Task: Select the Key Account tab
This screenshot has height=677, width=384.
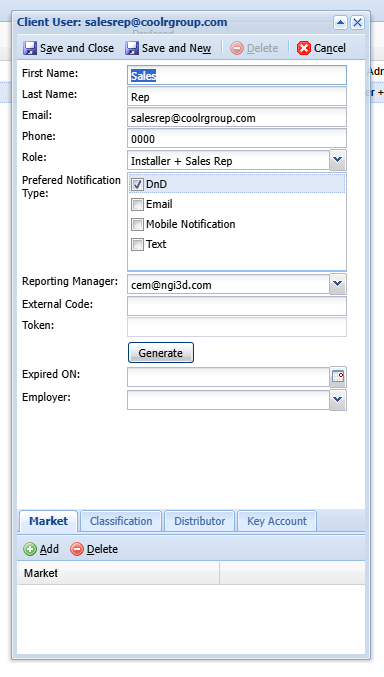Action: tap(277, 521)
